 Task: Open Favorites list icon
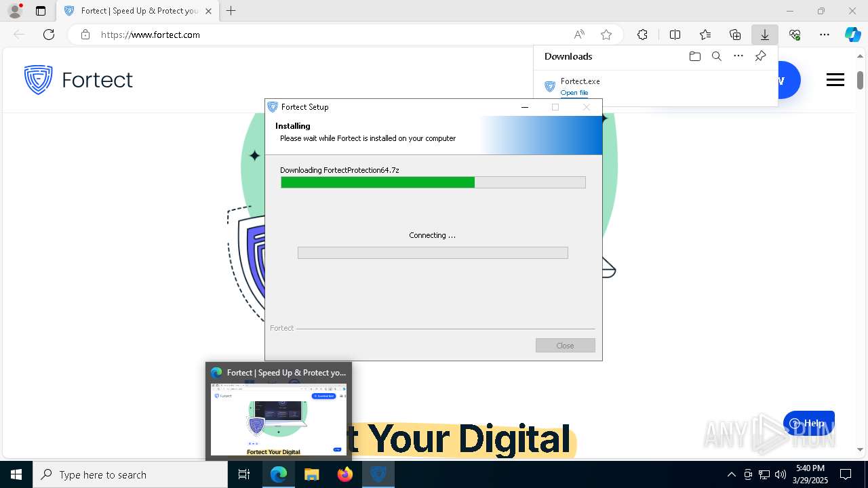coord(705,35)
